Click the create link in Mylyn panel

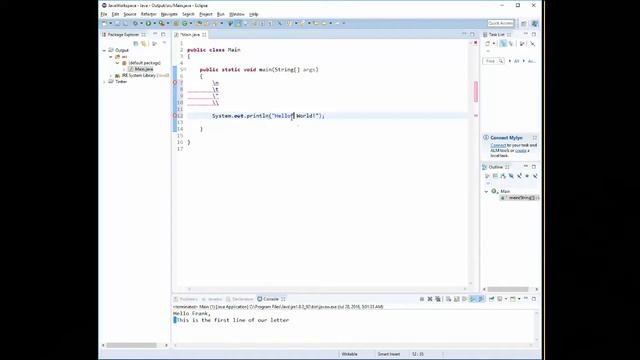(520, 151)
